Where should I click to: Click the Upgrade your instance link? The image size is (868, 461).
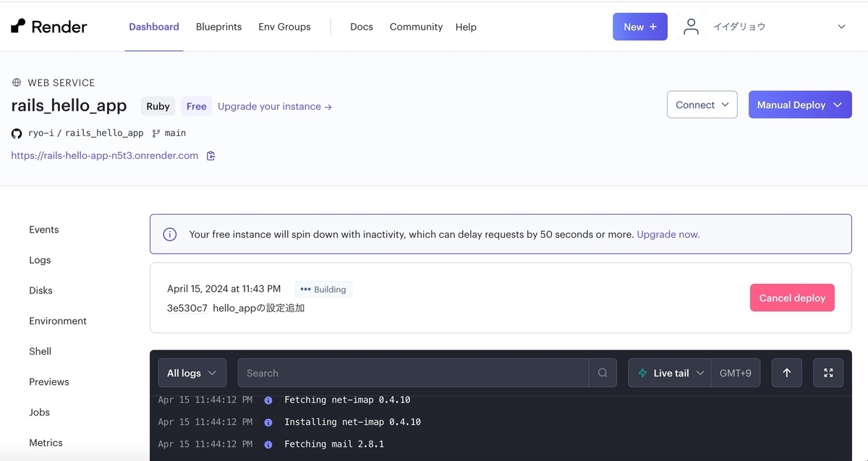[275, 106]
